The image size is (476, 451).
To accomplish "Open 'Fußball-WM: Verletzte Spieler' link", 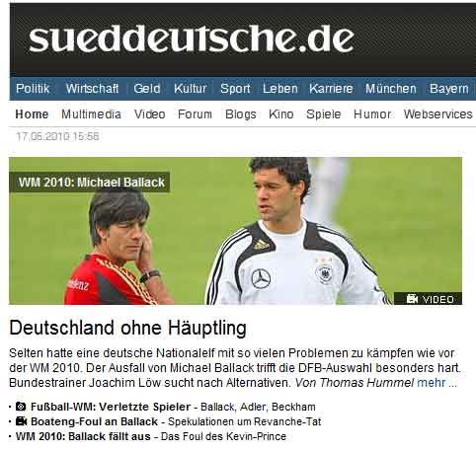I will (x=111, y=407).
